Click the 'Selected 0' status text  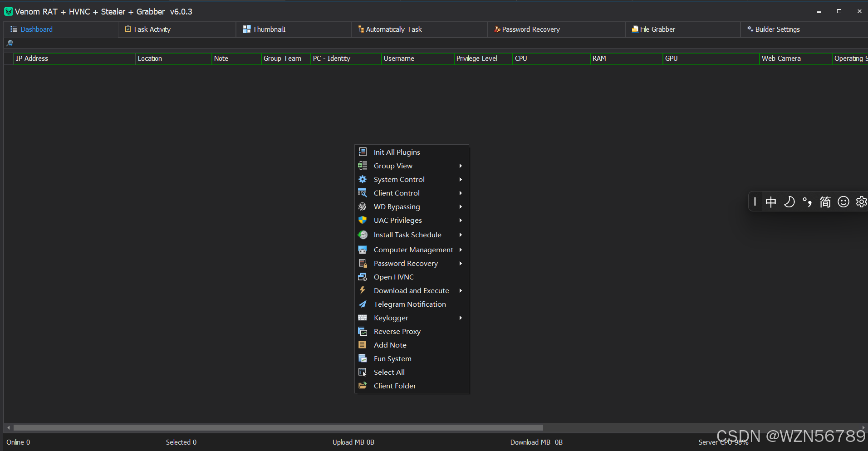[181, 442]
